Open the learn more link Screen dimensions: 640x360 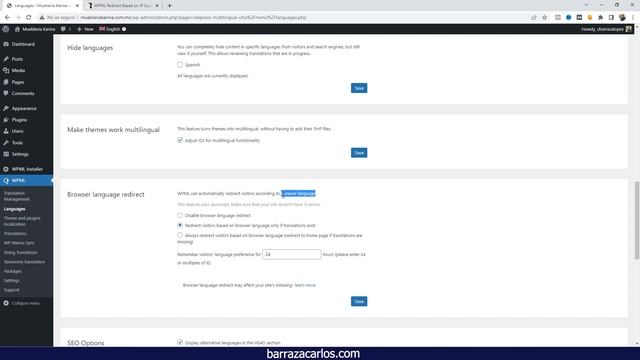point(305,285)
